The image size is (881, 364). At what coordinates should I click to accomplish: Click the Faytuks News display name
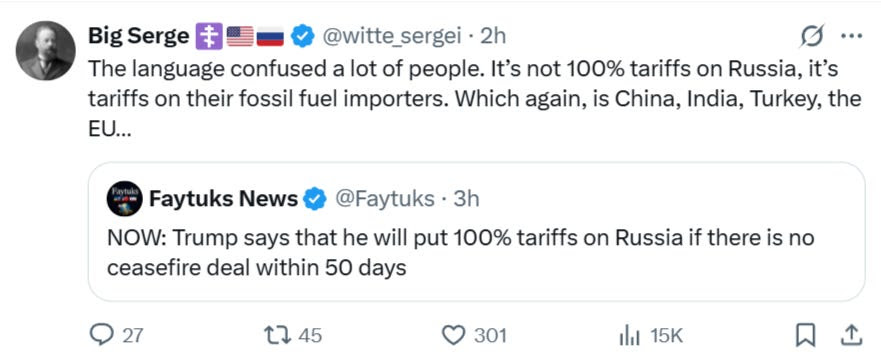pyautogui.click(x=223, y=198)
